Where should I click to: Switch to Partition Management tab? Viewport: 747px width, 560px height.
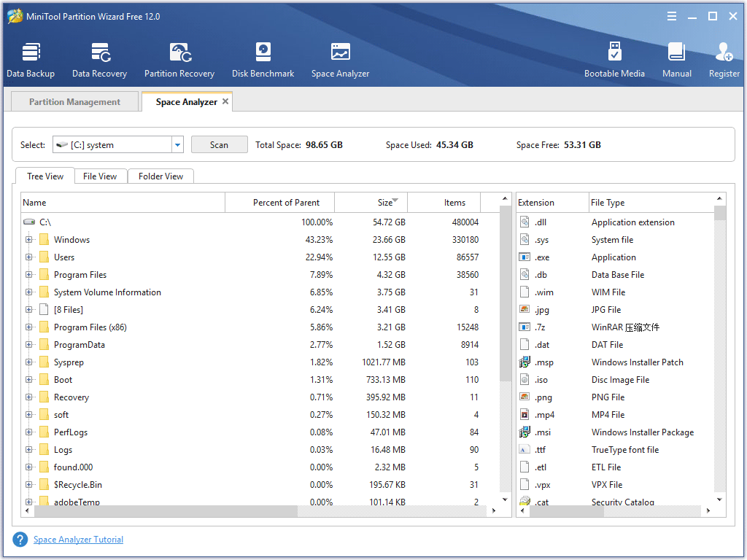click(x=75, y=101)
